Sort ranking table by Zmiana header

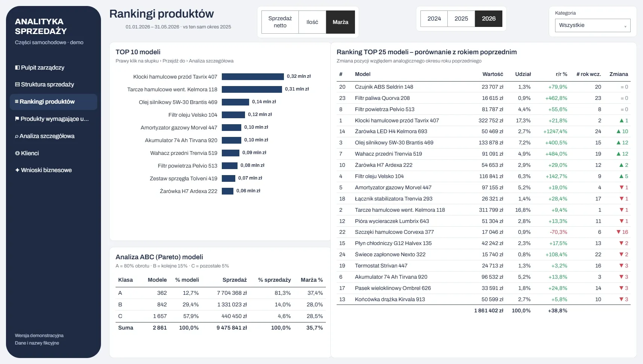click(x=619, y=74)
